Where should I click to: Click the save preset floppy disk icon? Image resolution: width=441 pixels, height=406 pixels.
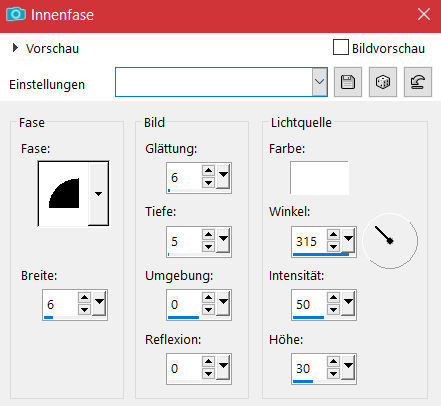[348, 82]
